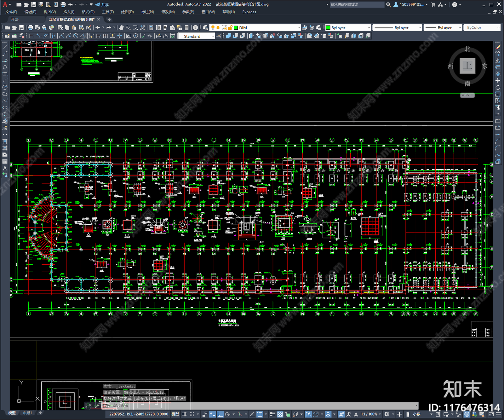
Task: Click the Linear Dimension tool
Action: [x=31, y=36]
